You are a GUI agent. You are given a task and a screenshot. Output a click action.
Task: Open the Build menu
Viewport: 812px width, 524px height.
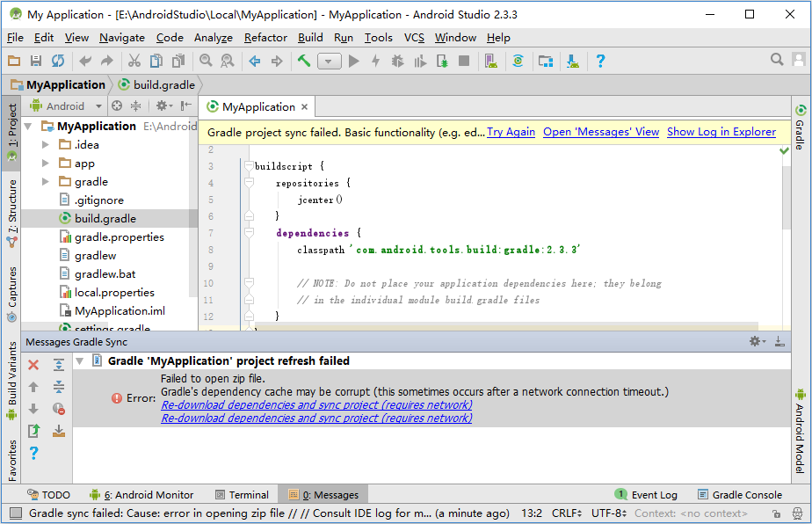coord(310,37)
